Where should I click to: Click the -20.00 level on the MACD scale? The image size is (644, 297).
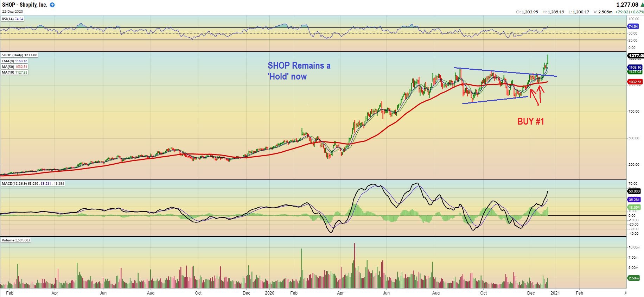point(633,225)
